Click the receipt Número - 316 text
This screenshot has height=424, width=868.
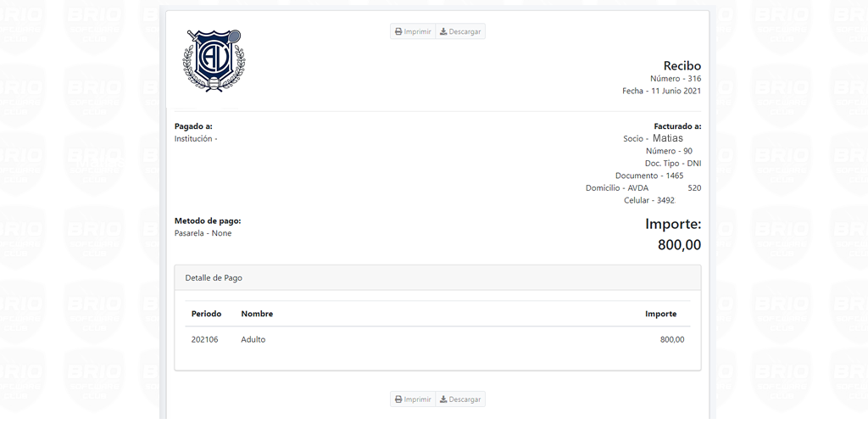tap(676, 79)
